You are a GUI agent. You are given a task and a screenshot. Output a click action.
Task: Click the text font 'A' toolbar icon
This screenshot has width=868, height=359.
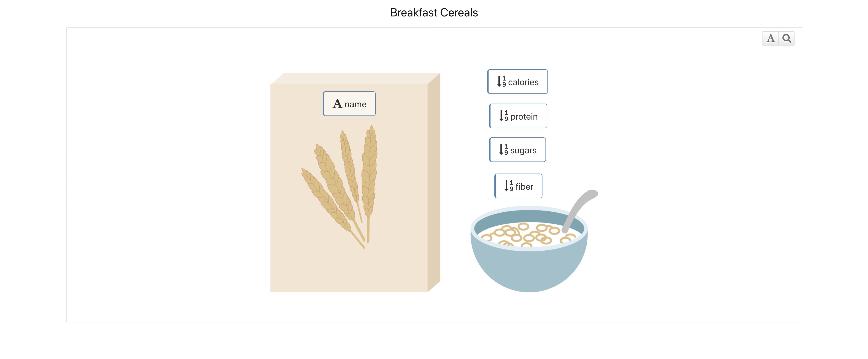770,38
